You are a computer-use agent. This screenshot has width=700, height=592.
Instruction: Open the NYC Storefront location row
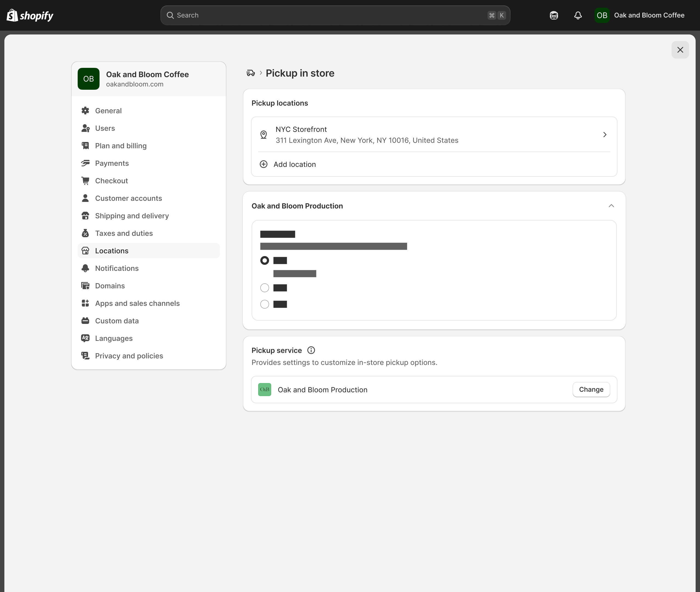coord(434,135)
